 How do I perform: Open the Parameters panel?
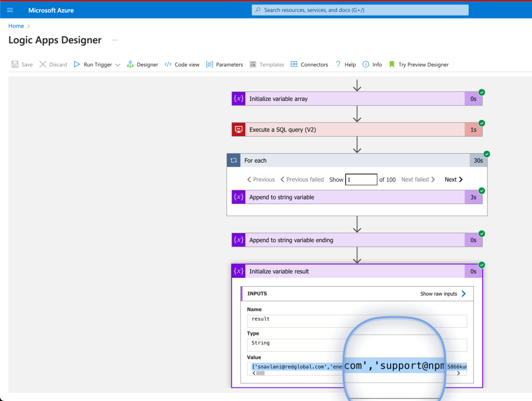(x=224, y=64)
